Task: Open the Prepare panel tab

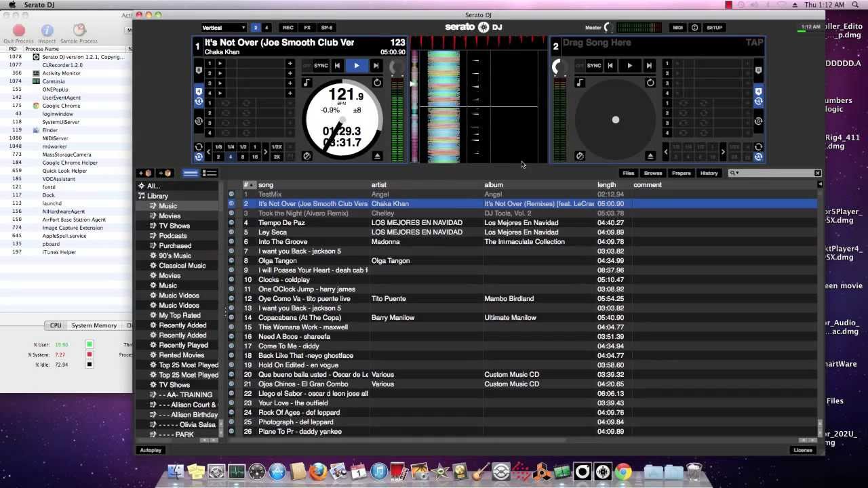Action: pos(681,174)
